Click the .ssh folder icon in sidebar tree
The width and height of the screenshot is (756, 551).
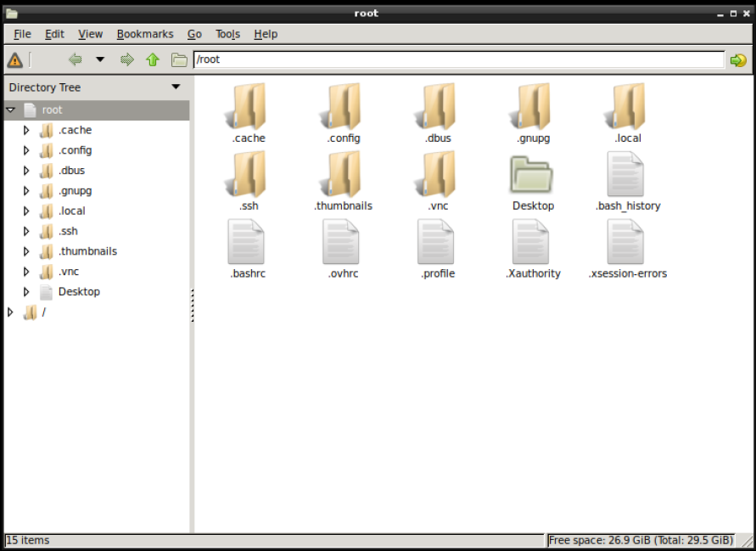pos(47,232)
